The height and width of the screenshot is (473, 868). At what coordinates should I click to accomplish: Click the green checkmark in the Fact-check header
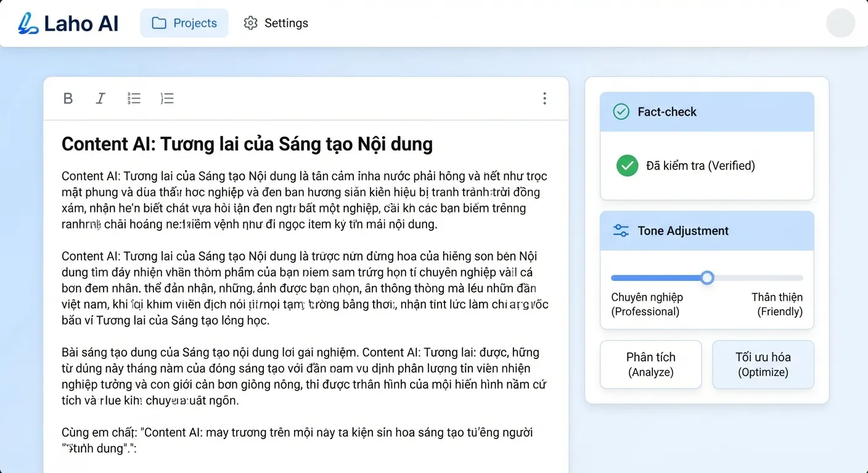tap(620, 111)
